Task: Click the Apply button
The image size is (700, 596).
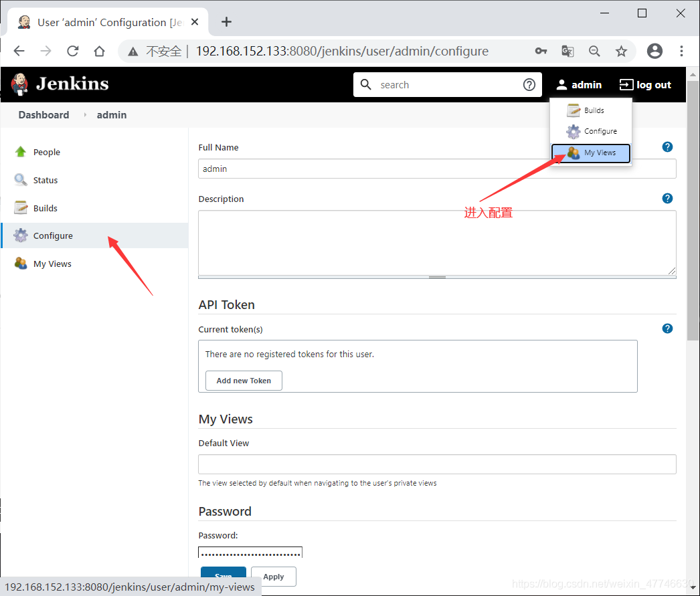Action: click(x=273, y=577)
